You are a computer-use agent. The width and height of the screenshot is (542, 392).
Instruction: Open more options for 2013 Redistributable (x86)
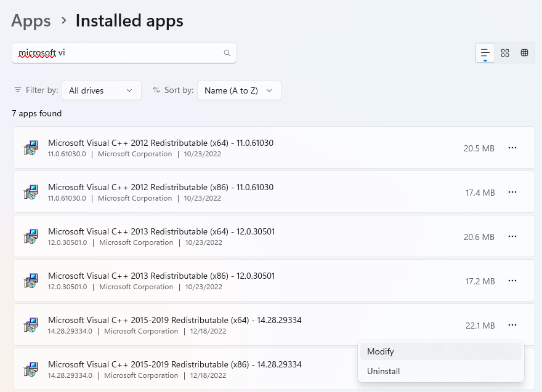pos(512,281)
